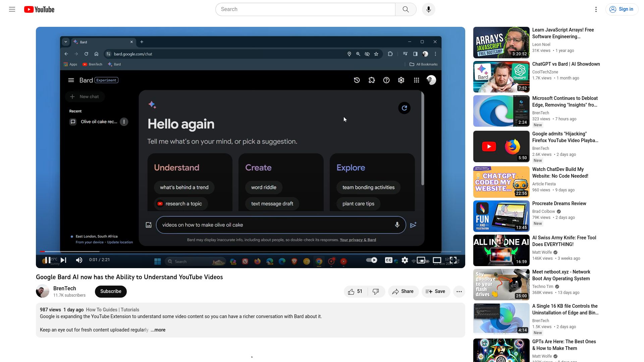644x362 pixels.
Task: Like this video with thumbs up
Action: pyautogui.click(x=356, y=292)
